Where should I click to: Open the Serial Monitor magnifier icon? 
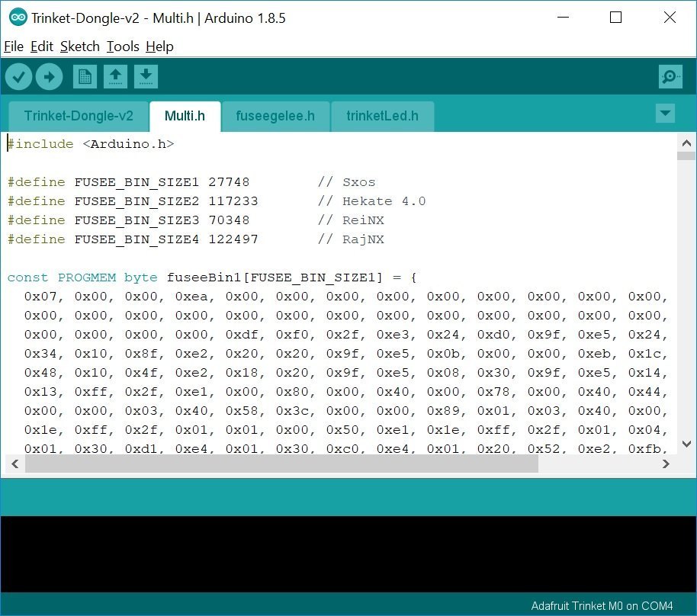click(x=670, y=76)
